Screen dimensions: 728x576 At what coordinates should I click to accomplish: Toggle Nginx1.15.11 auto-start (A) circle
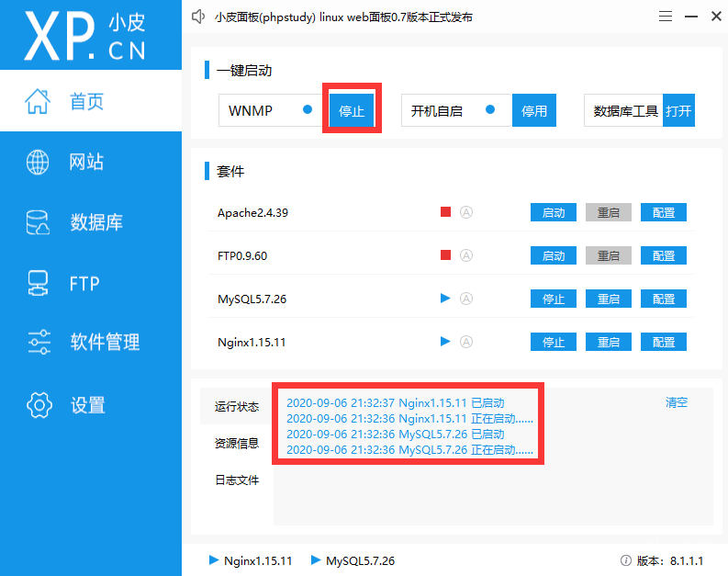[x=466, y=342]
